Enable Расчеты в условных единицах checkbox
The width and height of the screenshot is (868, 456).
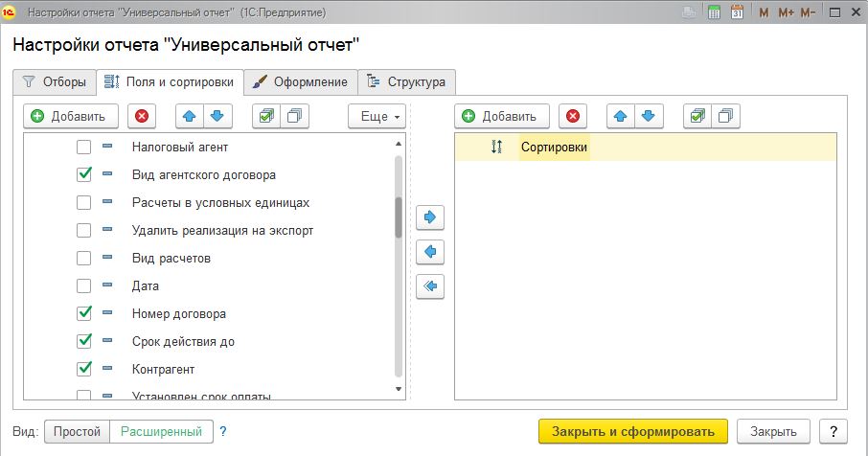click(x=83, y=202)
